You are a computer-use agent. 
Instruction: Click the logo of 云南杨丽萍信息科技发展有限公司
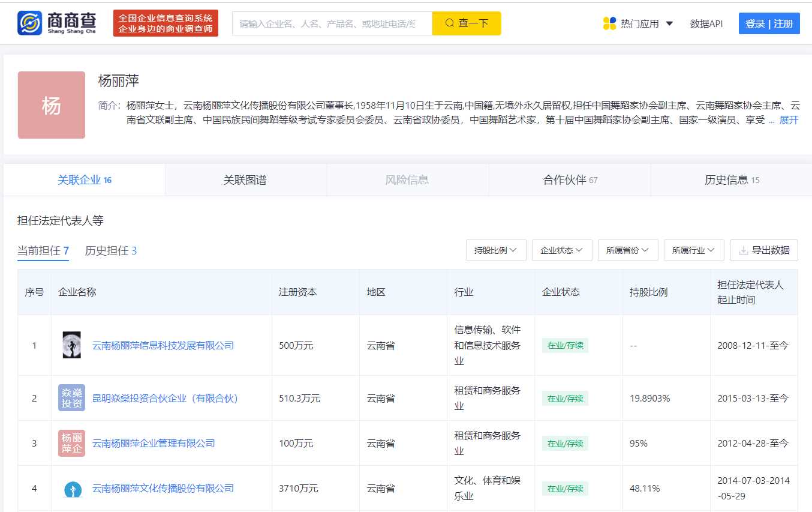pos(72,345)
